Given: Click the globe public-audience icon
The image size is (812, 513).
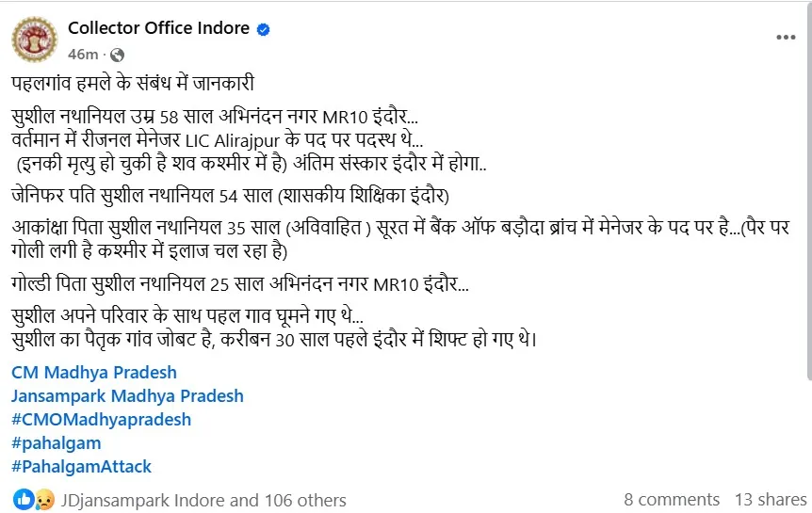Looking at the screenshot, I should coord(117,54).
